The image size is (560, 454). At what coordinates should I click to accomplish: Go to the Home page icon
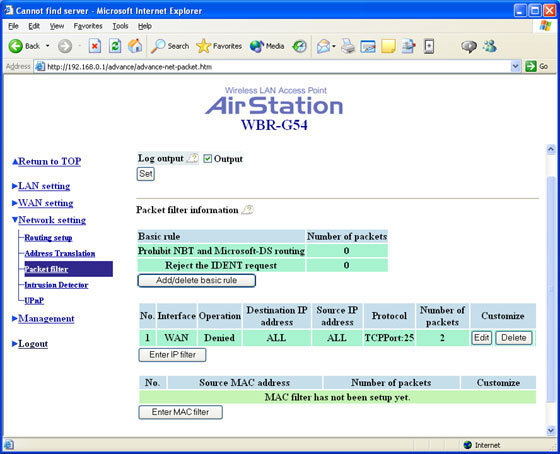135,46
